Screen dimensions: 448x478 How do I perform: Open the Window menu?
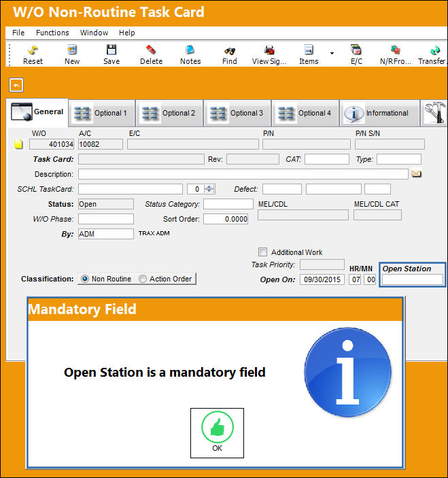click(94, 33)
